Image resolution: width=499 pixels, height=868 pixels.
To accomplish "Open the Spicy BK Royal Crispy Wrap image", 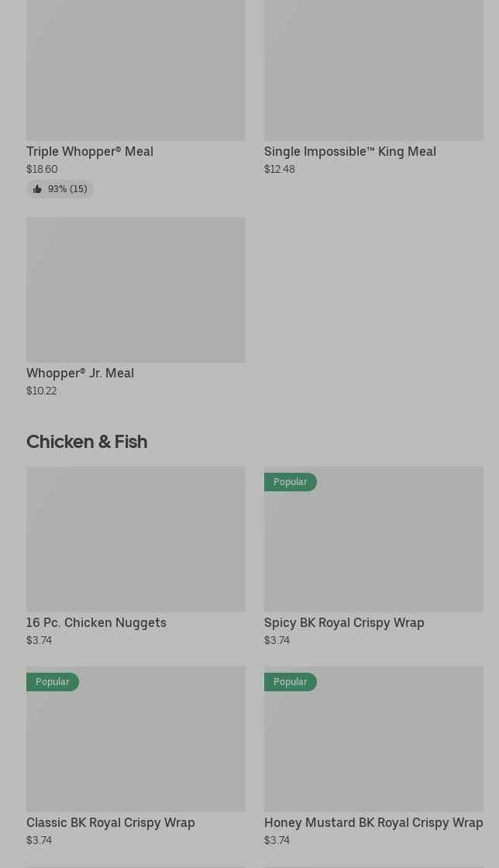I will coord(373,546).
